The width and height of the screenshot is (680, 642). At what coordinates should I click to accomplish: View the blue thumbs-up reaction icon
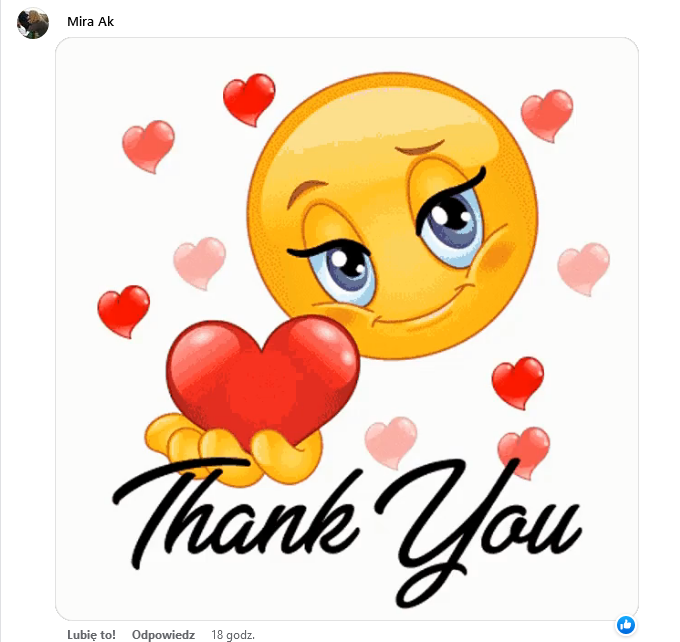click(626, 625)
